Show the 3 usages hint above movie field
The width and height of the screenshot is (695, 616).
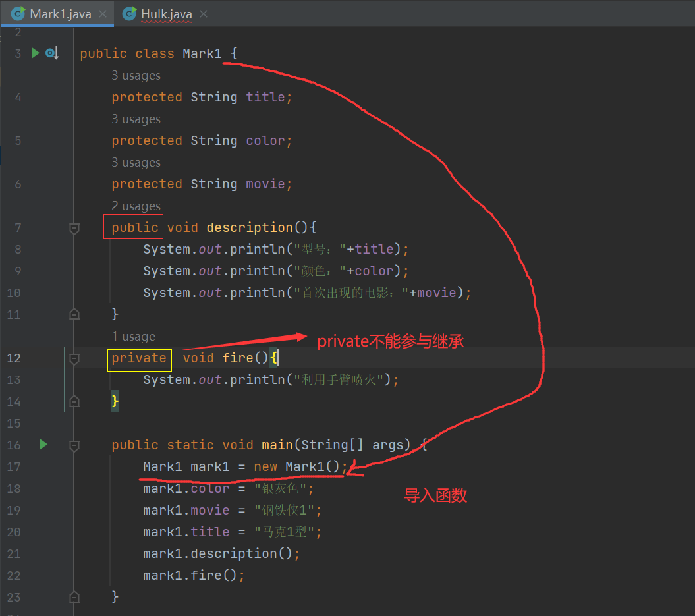136,163
